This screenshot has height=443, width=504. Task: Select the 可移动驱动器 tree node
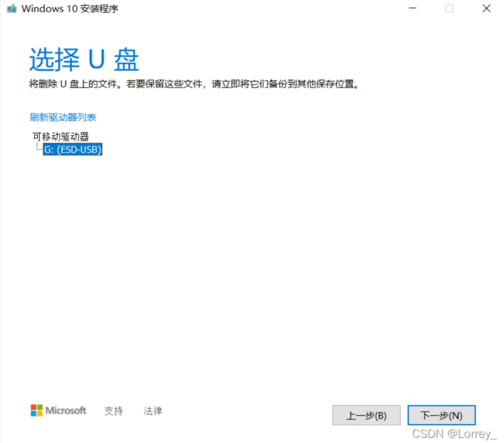click(x=61, y=137)
